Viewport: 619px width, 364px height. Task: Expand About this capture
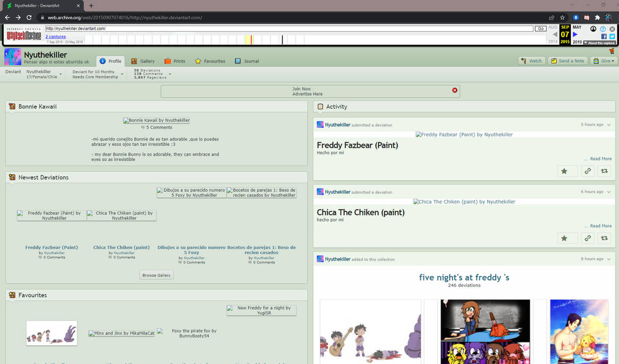coord(599,42)
